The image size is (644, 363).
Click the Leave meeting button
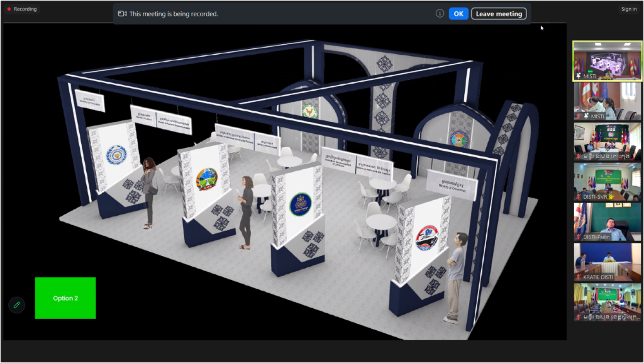pyautogui.click(x=499, y=13)
